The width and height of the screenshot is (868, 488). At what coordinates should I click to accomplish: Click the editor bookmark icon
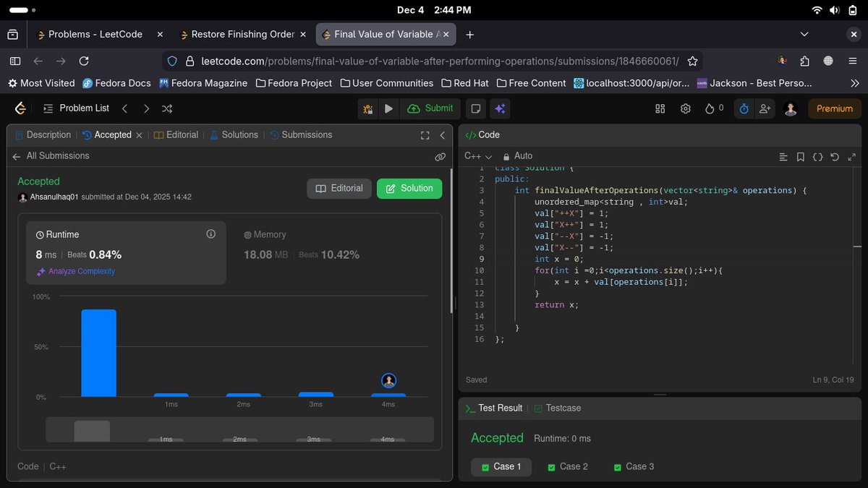coord(800,156)
